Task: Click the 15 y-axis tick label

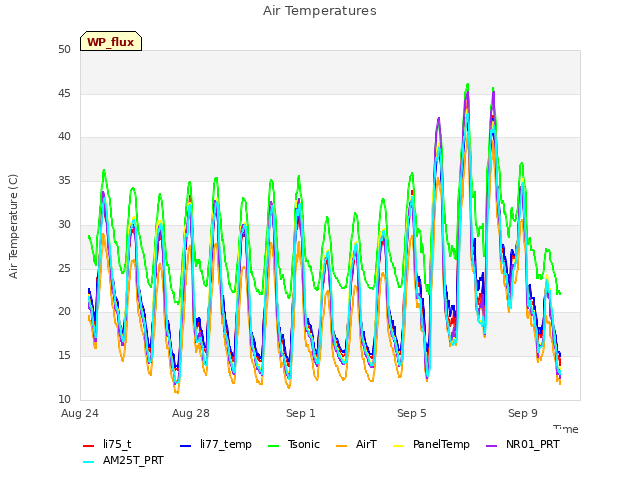Action: pyautogui.click(x=64, y=356)
